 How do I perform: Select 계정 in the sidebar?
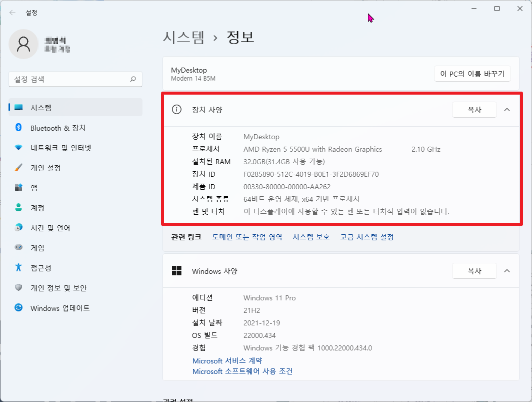pos(37,208)
